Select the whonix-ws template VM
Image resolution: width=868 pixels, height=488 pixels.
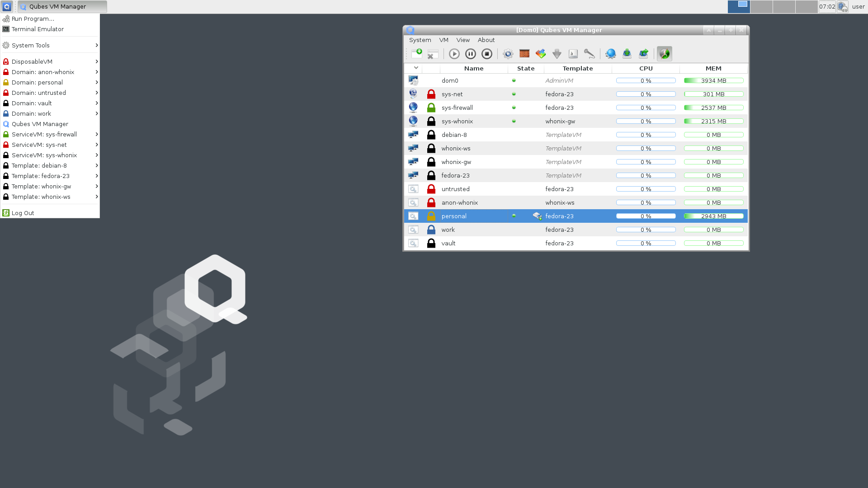tap(576, 148)
